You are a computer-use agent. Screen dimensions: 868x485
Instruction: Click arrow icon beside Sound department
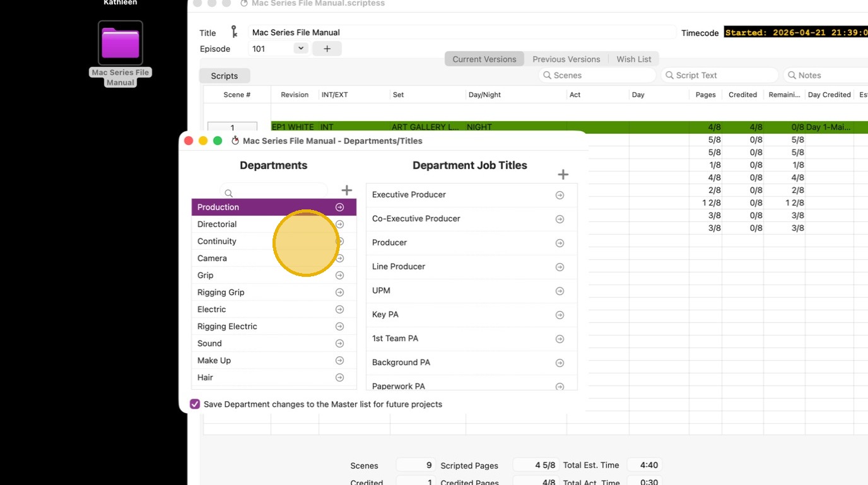pyautogui.click(x=339, y=344)
